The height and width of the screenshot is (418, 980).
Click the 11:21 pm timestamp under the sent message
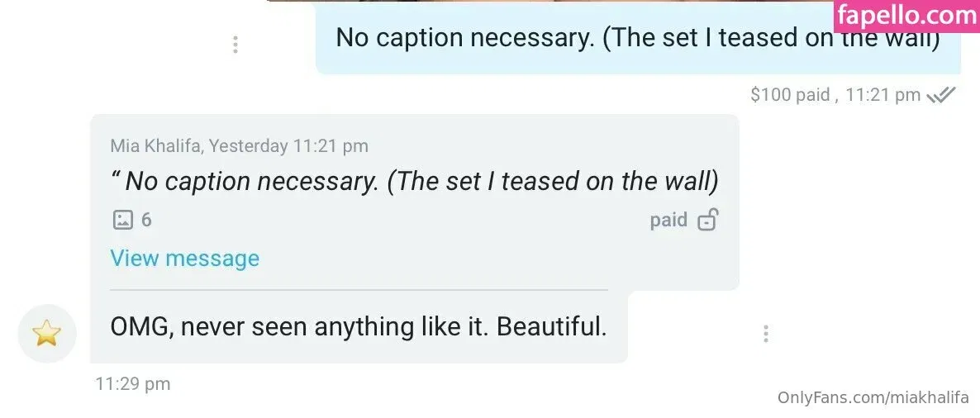tap(882, 95)
